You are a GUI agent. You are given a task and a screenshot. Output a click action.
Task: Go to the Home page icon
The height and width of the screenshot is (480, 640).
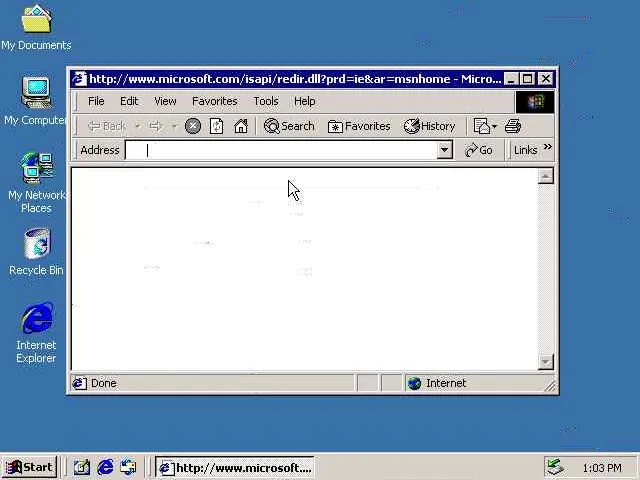click(241, 126)
